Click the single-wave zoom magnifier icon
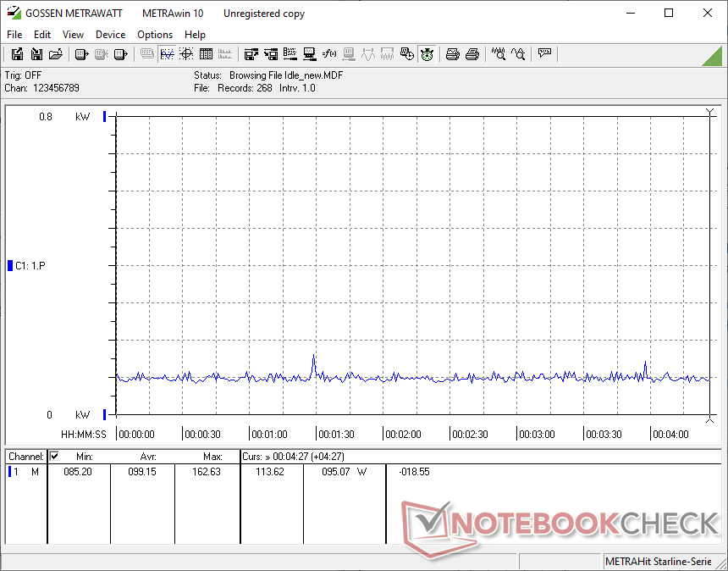 pyautogui.click(x=518, y=54)
